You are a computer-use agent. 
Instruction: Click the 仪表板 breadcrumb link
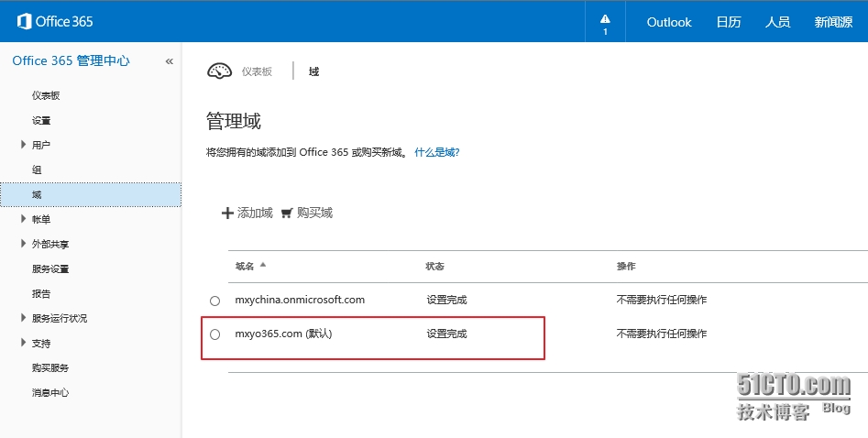(257, 71)
